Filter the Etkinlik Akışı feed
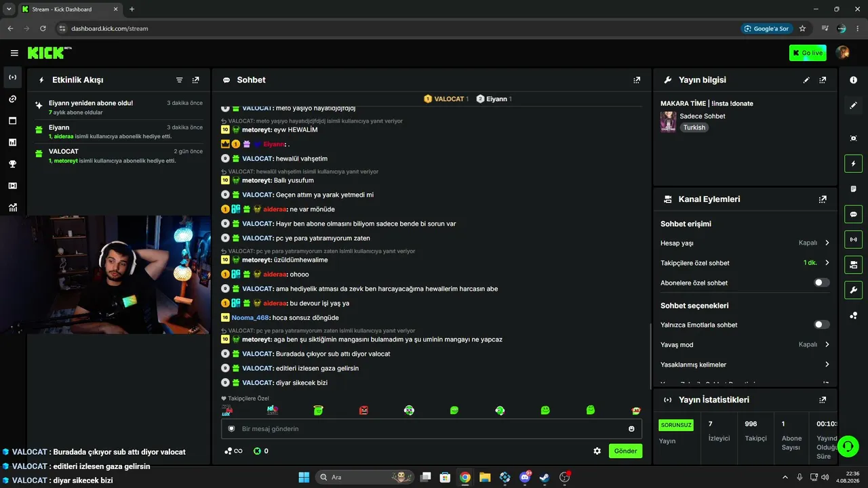 [180, 80]
